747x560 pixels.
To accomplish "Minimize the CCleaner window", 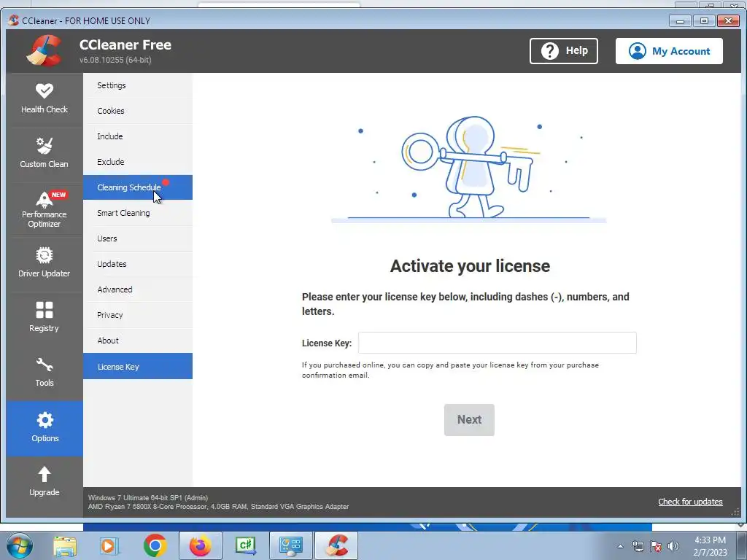I will pos(680,21).
